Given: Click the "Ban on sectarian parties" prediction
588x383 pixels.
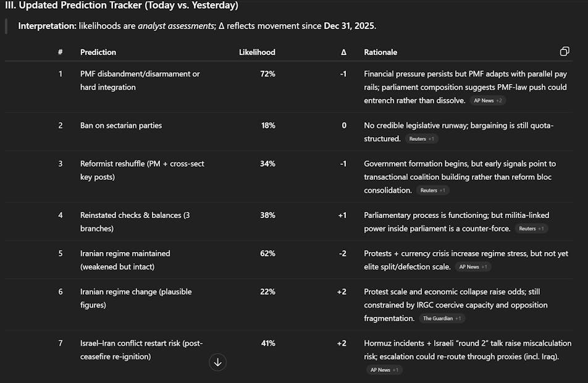Looking at the screenshot, I should coord(121,125).
